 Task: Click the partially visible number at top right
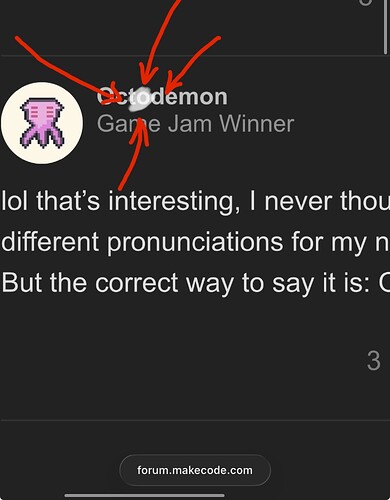point(365,3)
